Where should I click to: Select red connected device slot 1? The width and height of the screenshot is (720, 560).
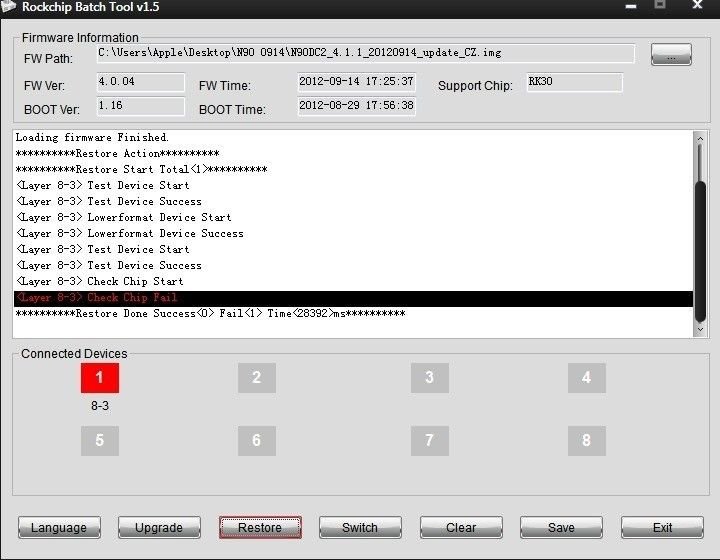coord(100,378)
